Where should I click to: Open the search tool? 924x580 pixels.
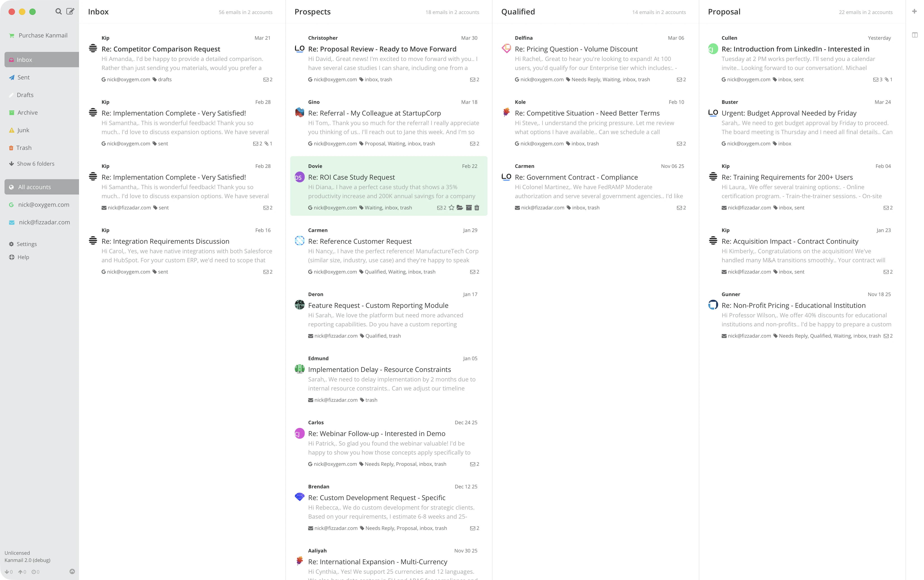pyautogui.click(x=58, y=12)
